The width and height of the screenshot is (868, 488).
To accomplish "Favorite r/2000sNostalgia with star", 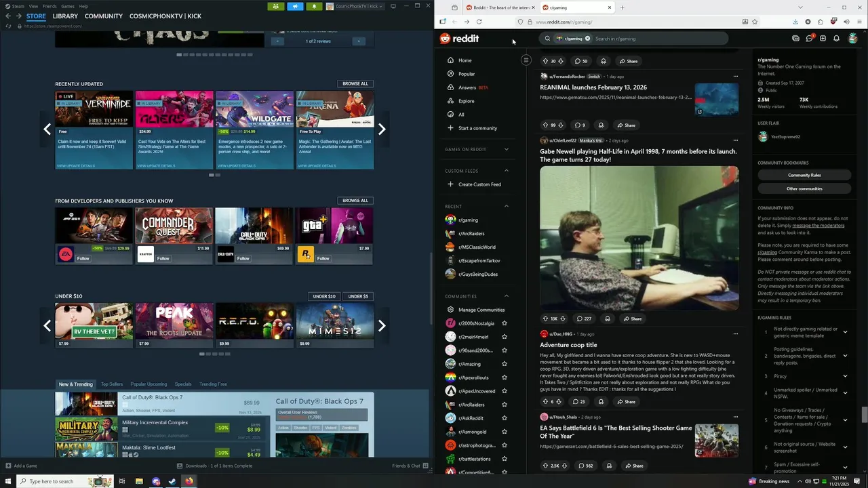I will (504, 323).
